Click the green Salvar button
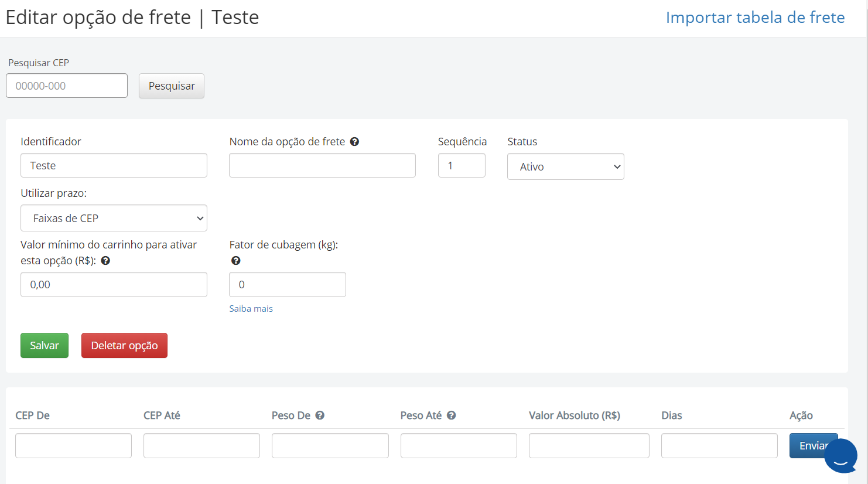This screenshot has height=484, width=868. click(x=45, y=346)
